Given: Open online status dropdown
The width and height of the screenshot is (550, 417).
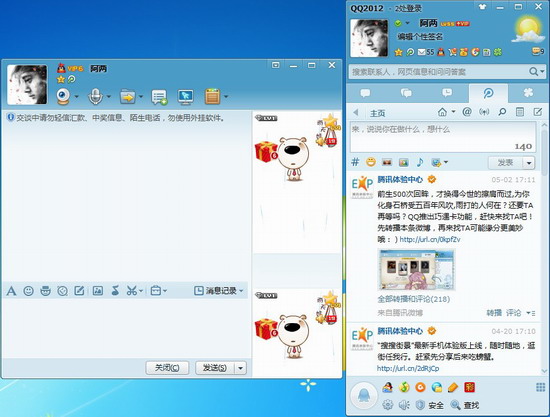Looking at the screenshot, I should [x=408, y=23].
